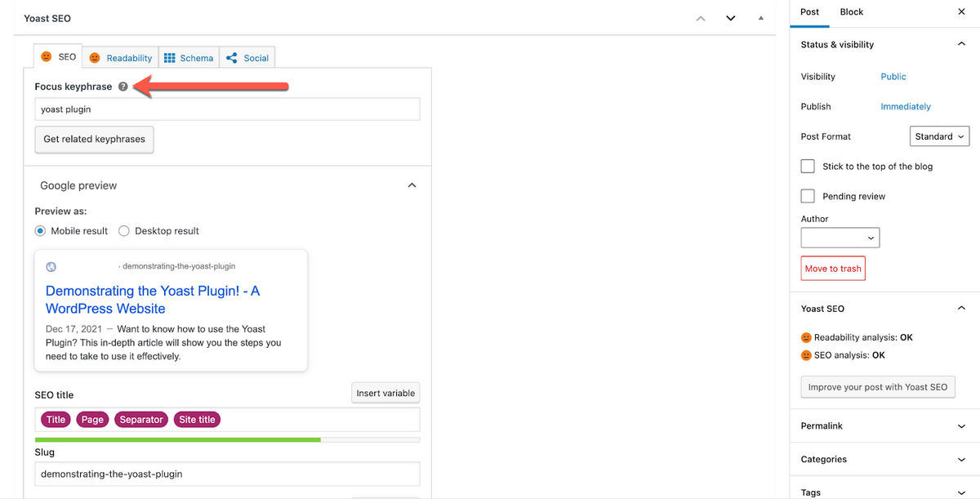Close the settings sidebar with X
This screenshot has height=499, width=980.
click(x=960, y=12)
